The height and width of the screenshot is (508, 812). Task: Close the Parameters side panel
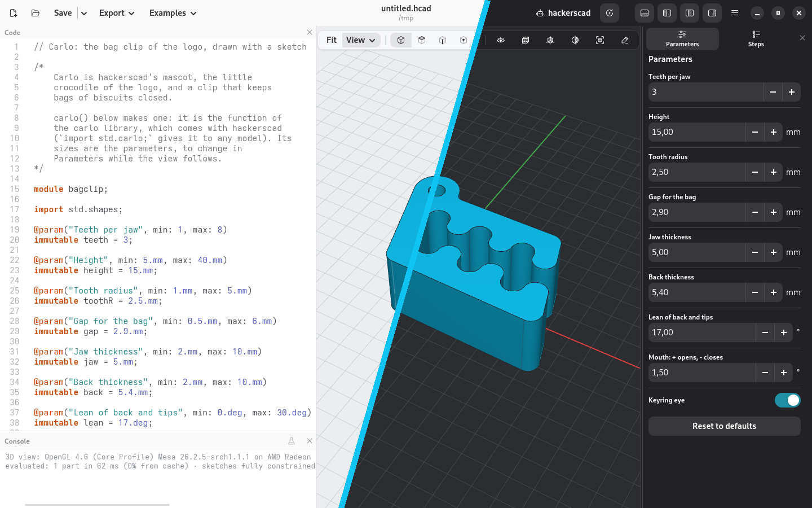(x=802, y=38)
